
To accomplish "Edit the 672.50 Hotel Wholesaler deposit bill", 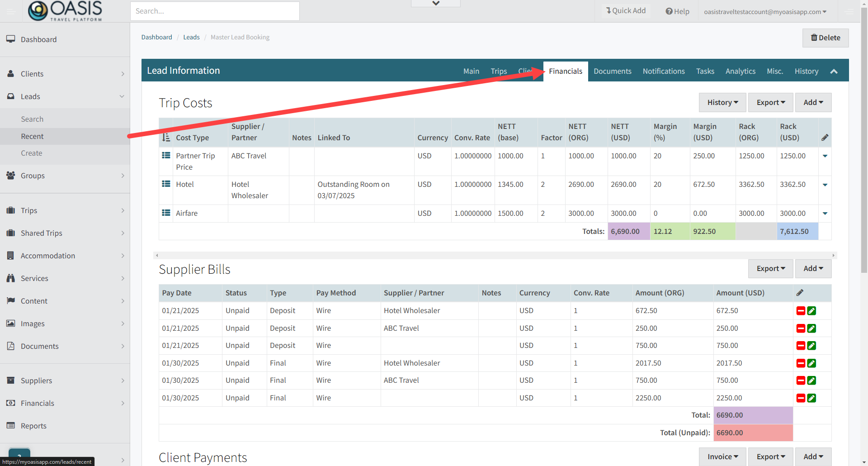I will 812,311.
